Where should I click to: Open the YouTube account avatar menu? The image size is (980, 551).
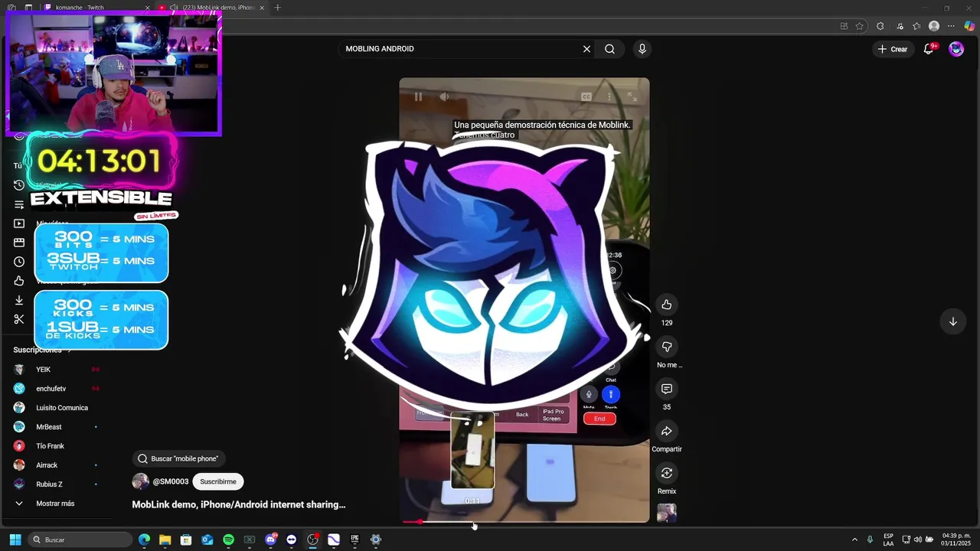point(956,49)
